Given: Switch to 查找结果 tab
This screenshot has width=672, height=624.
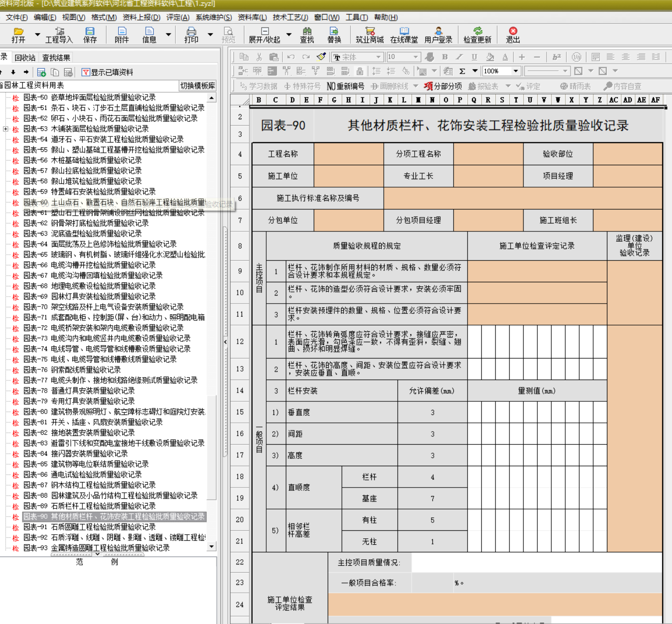Looking at the screenshot, I should coord(56,58).
